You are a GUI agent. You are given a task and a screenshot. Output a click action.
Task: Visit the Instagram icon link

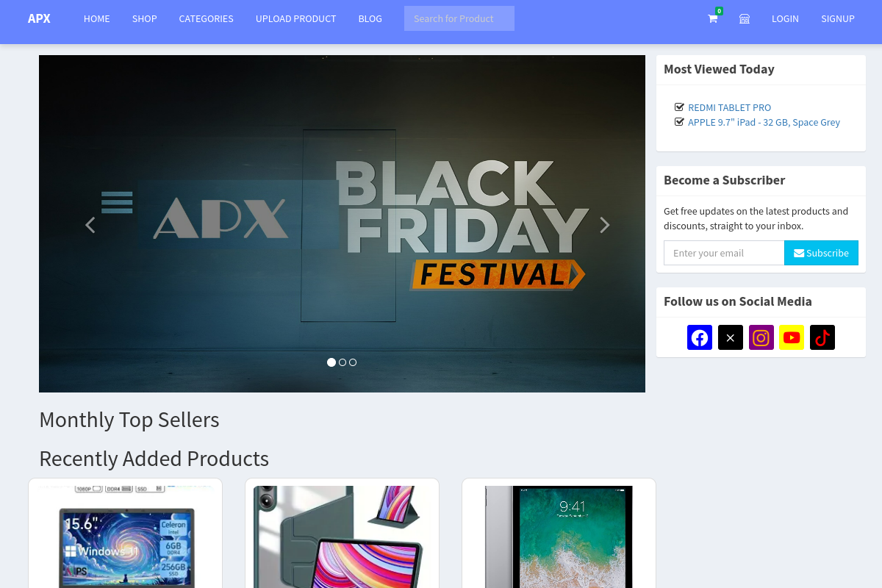tap(761, 337)
